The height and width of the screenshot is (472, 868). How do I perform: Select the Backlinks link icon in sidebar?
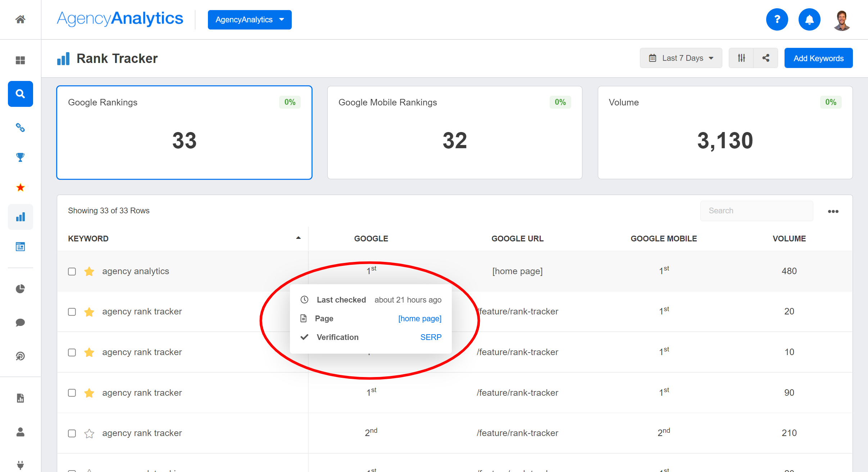coord(21,127)
